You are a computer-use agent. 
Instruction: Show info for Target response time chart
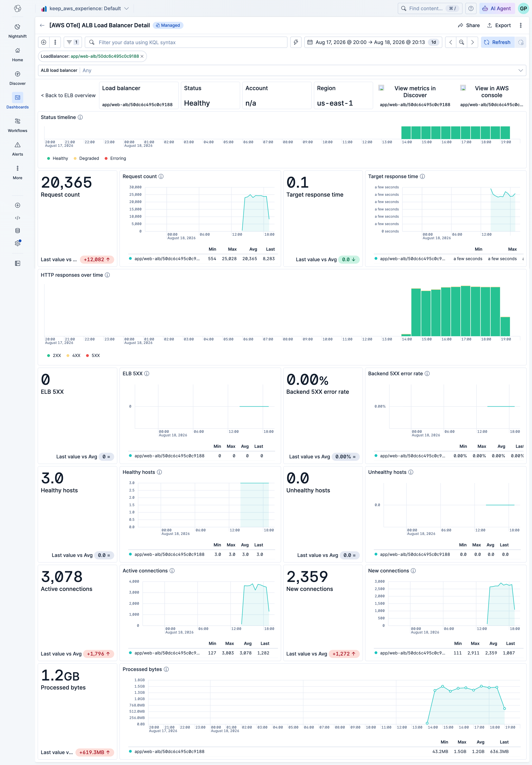click(422, 177)
